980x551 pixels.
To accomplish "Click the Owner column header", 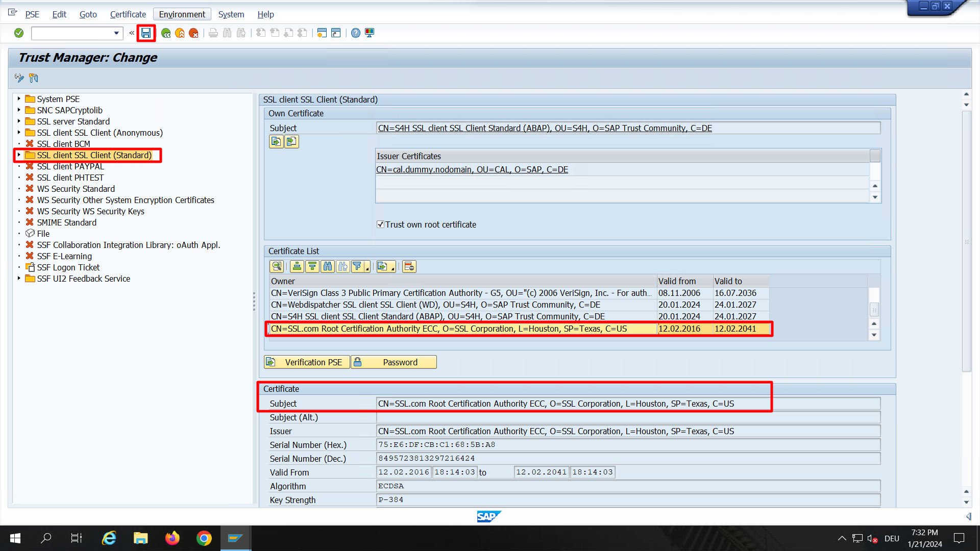I will point(463,281).
